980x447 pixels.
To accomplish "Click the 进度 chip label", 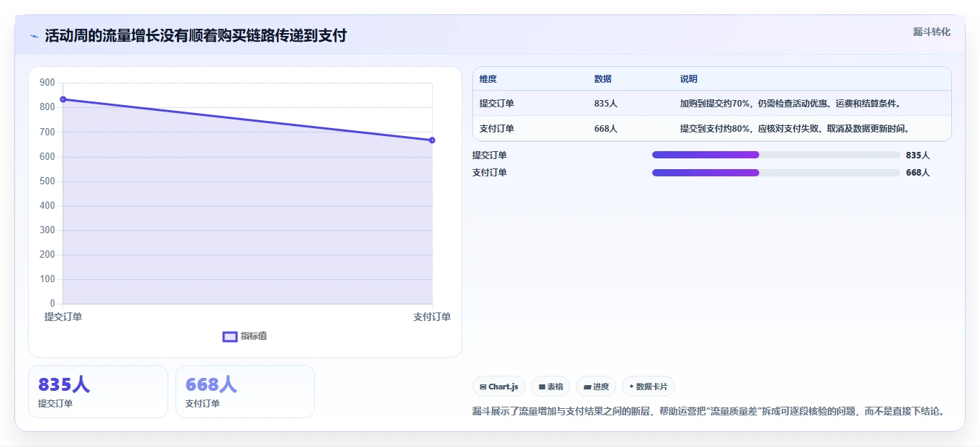I will 601,387.
